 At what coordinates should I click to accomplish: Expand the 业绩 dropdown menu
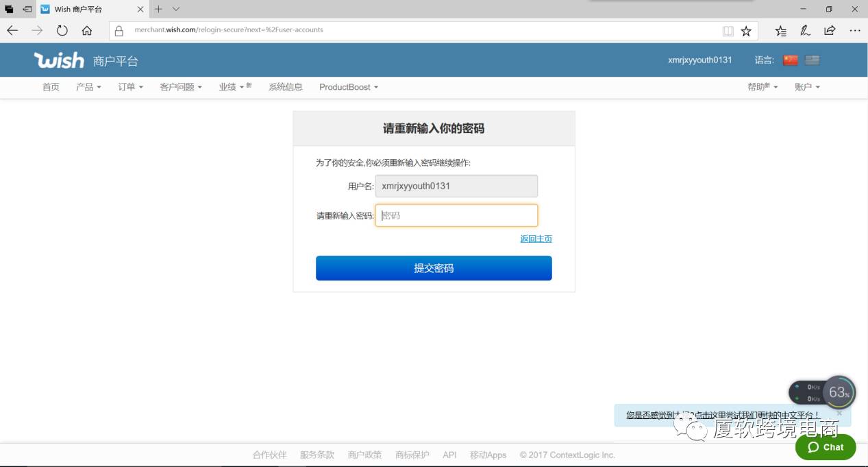click(x=235, y=87)
